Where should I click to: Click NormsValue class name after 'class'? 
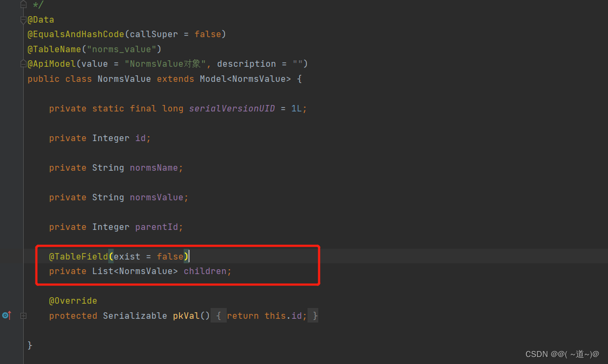coord(124,79)
